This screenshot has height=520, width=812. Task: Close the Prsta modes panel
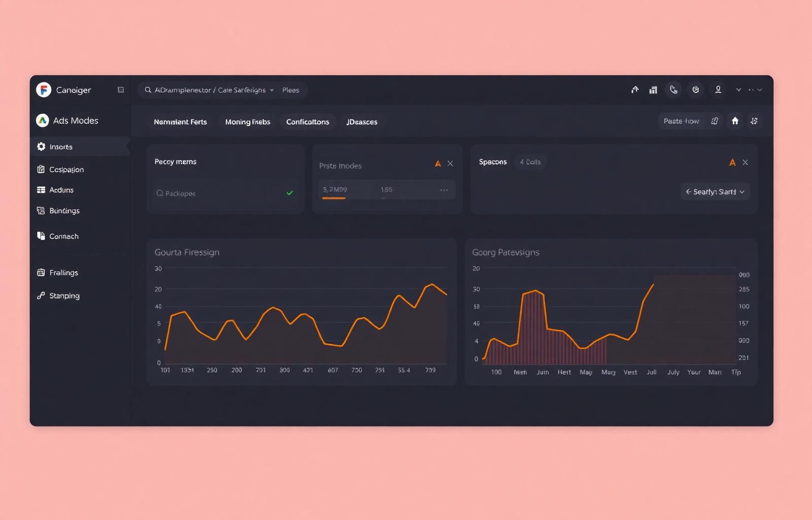[x=450, y=164]
